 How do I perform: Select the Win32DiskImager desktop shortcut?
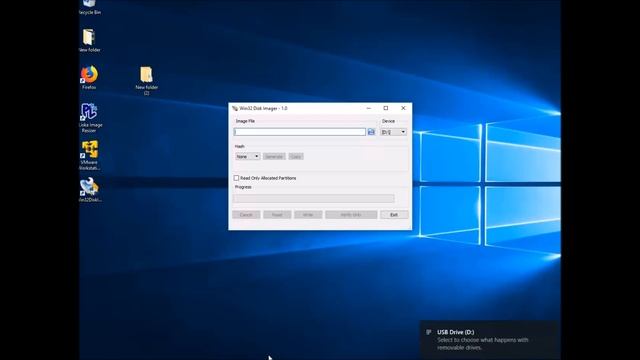click(x=89, y=190)
